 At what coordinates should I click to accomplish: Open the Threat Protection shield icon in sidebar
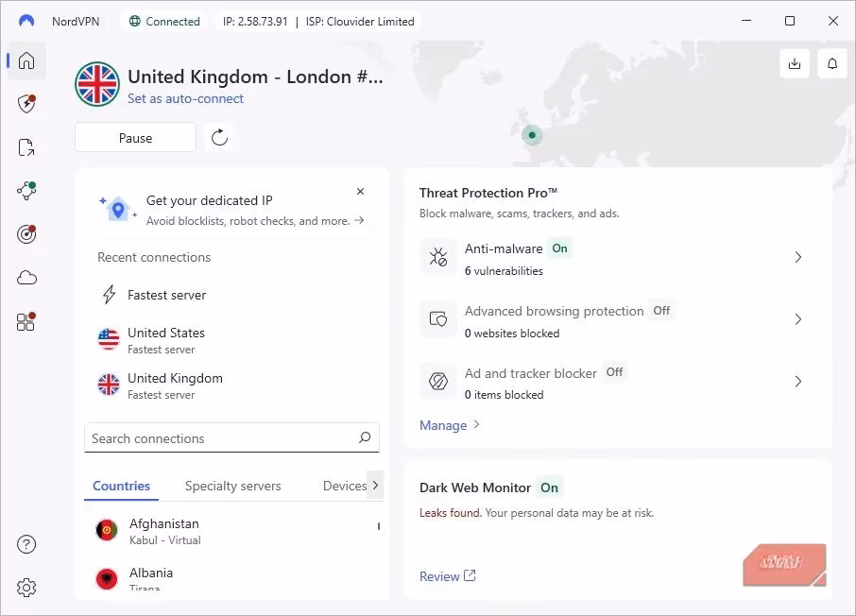26,104
